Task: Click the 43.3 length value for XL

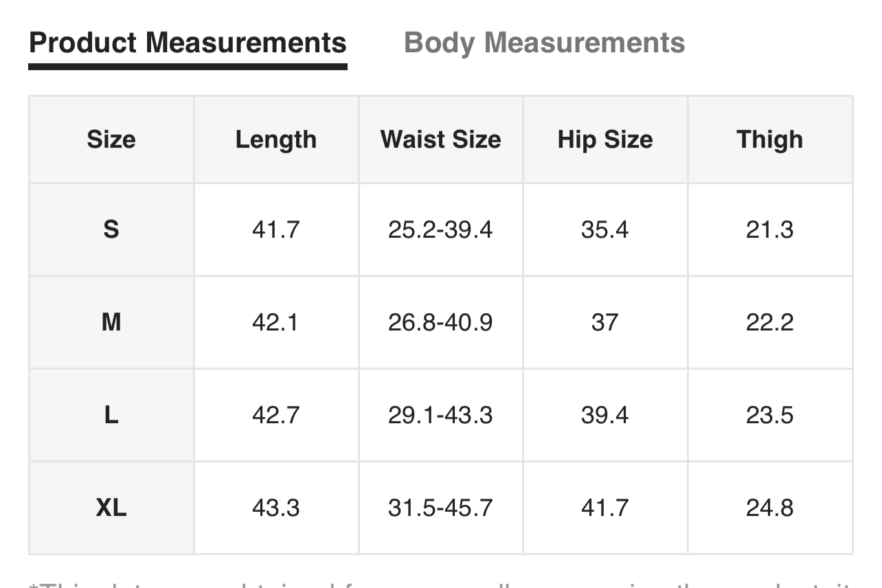Action: (x=276, y=508)
